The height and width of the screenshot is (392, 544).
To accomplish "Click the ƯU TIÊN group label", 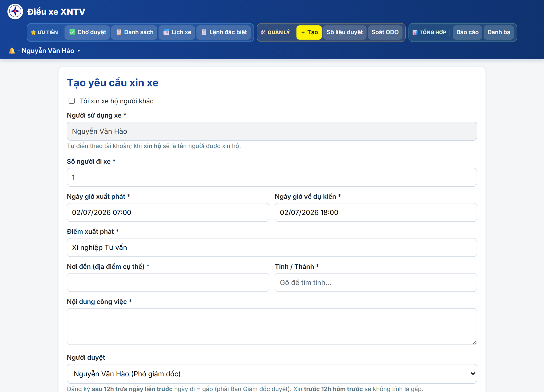I will [x=48, y=32].
